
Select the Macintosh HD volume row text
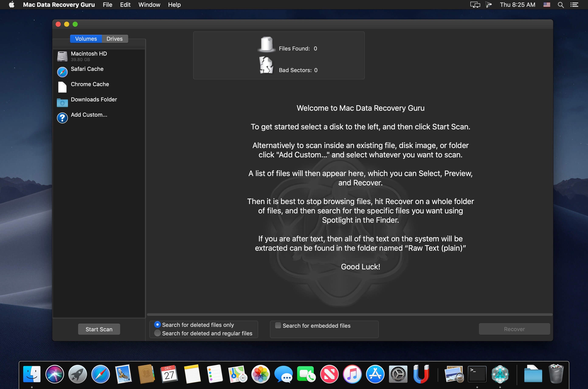tap(89, 54)
